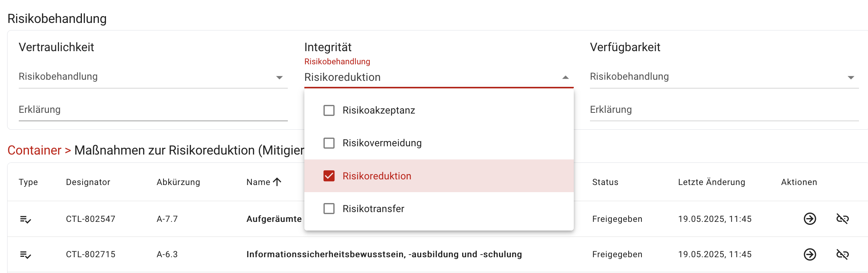
Task: Click the ascending sort indicator on Name column
Action: pyautogui.click(x=277, y=182)
